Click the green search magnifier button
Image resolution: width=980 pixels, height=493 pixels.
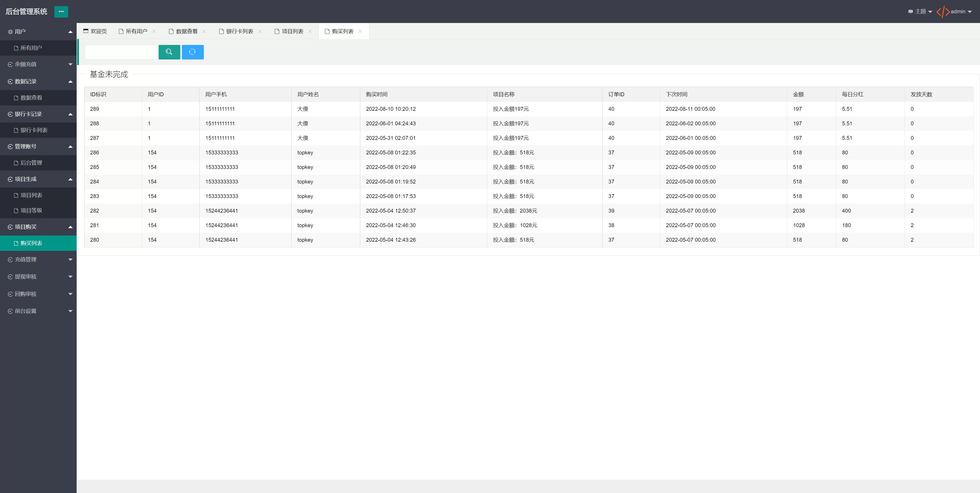tap(169, 52)
